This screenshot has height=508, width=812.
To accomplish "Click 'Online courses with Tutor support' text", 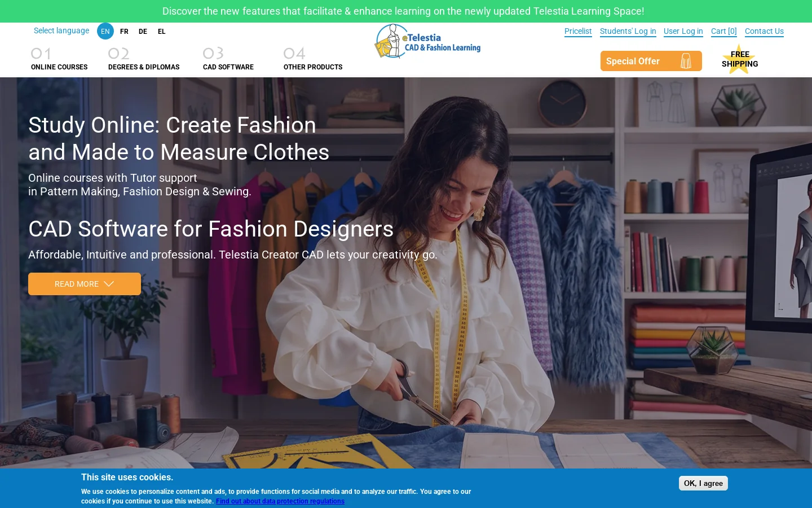I will tap(113, 178).
